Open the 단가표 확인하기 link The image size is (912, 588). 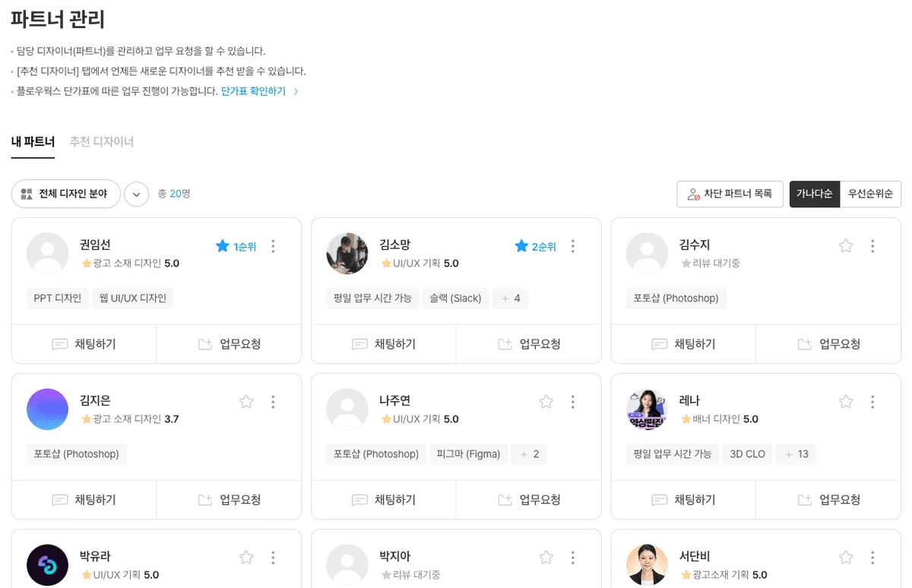[254, 91]
